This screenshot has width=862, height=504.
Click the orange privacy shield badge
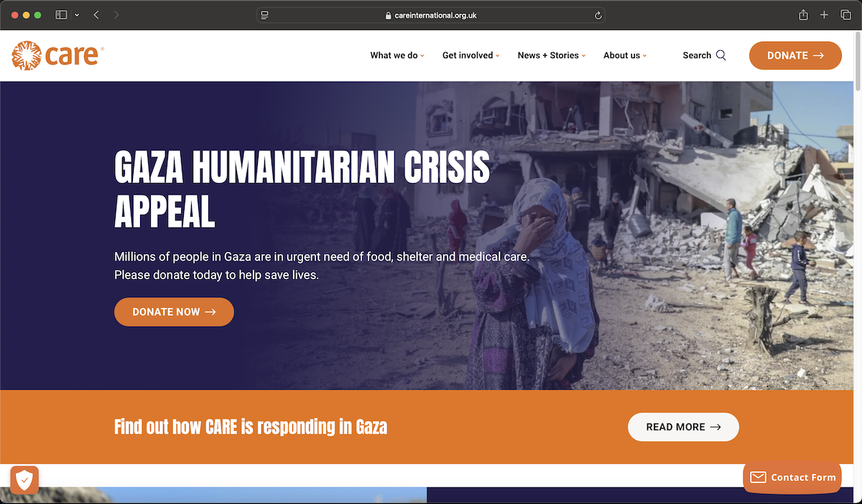point(24,480)
